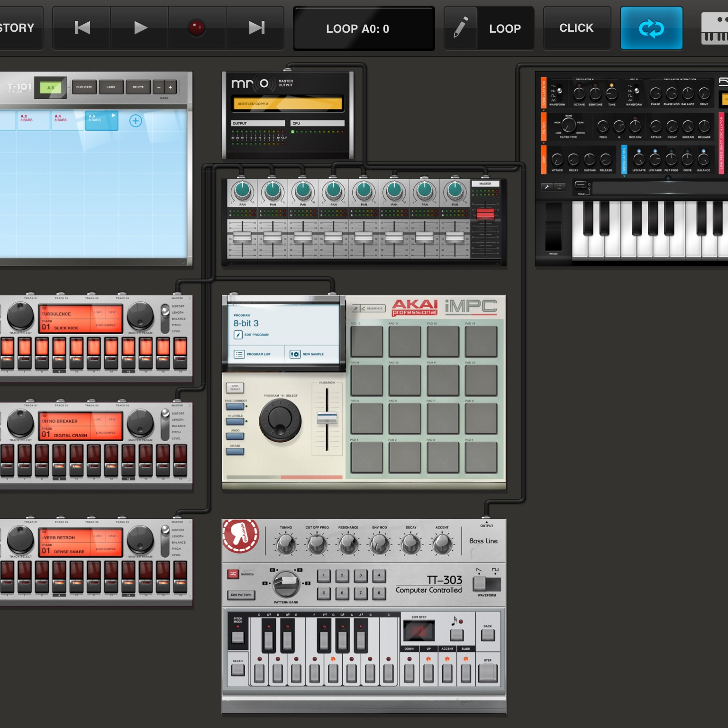Click the iMPC Variation slider handle
Viewport: 728px width, 728px height.
coord(327,418)
